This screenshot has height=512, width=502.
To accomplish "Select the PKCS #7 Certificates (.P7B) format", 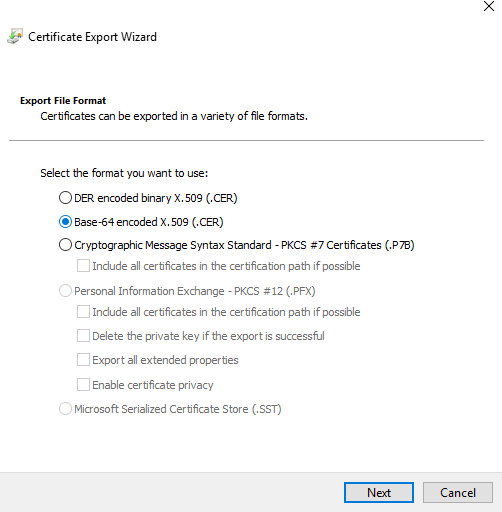I will tap(65, 245).
